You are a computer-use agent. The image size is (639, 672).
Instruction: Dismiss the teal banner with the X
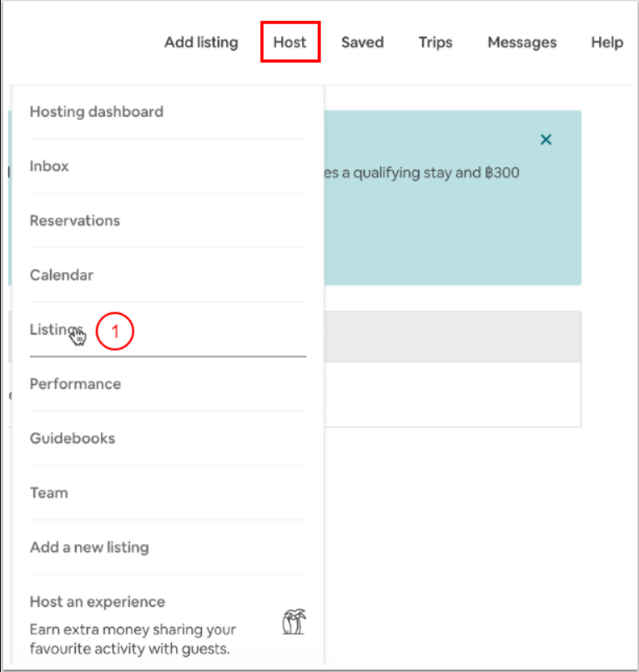click(x=546, y=139)
